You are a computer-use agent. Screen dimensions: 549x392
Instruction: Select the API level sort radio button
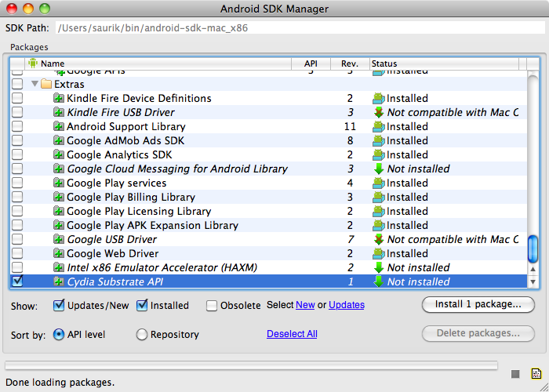pyautogui.click(x=59, y=335)
